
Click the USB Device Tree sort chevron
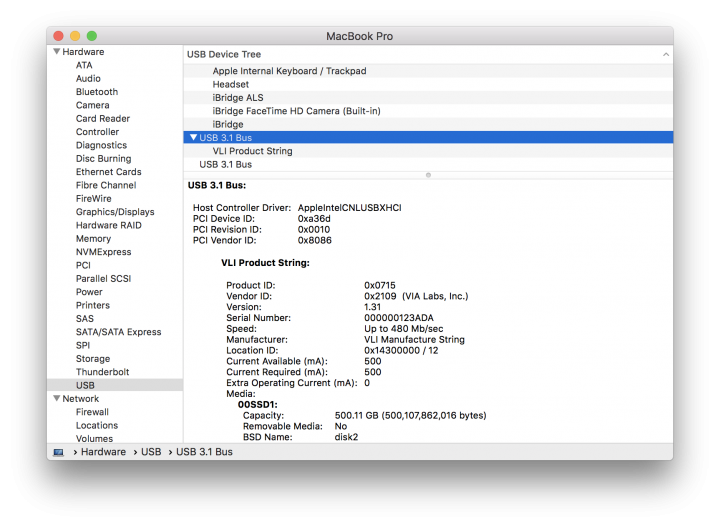coord(665,54)
